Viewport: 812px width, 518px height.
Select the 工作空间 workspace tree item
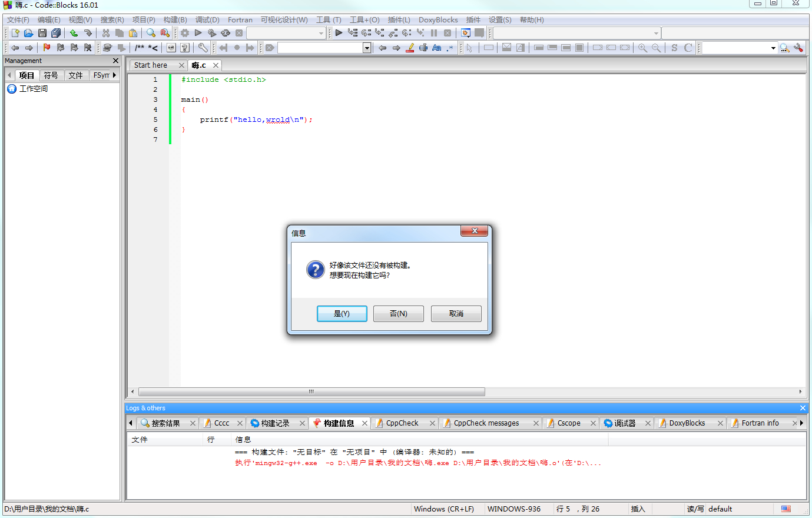tap(34, 89)
